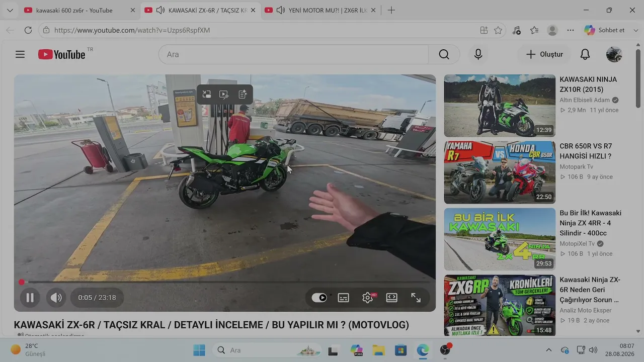Click the address bar URL

(x=132, y=30)
